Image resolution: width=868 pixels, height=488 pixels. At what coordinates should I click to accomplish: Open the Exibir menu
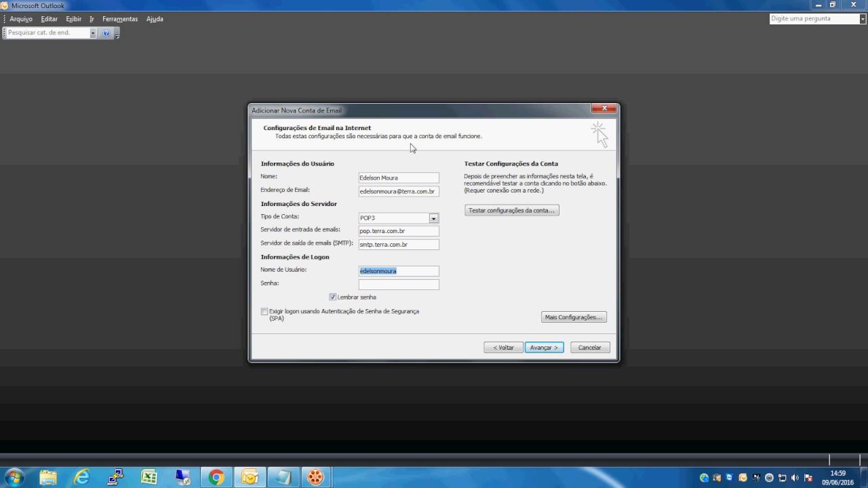pyautogui.click(x=73, y=19)
